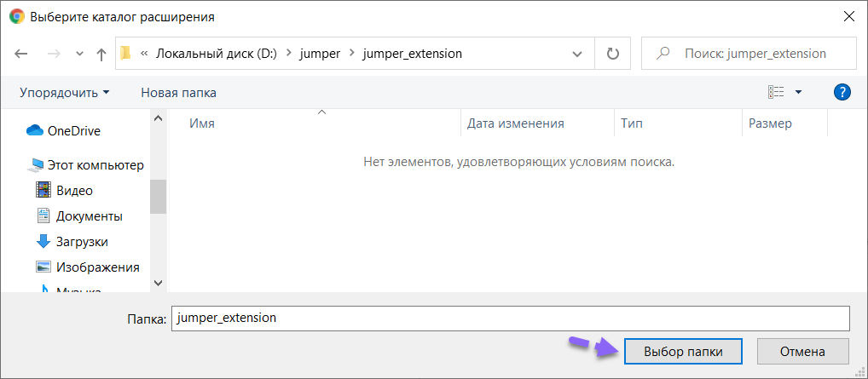Sort by Дата изменения column
This screenshot has width=868, height=379.
point(516,123)
